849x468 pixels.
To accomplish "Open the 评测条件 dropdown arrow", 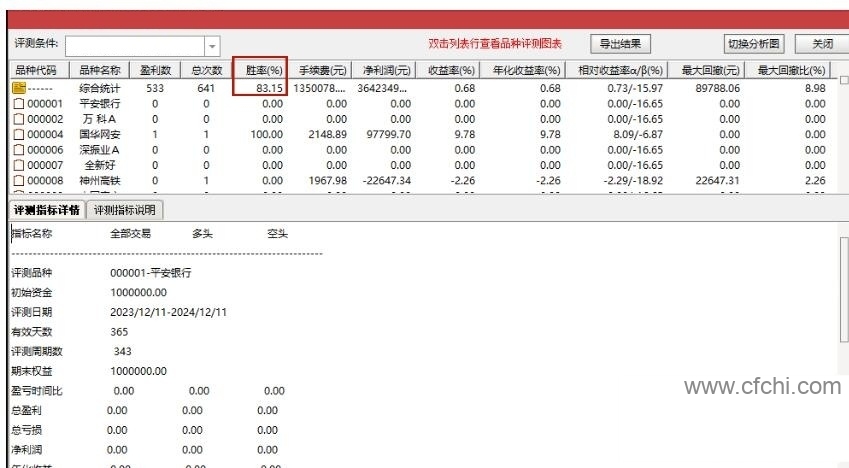I will (x=212, y=46).
